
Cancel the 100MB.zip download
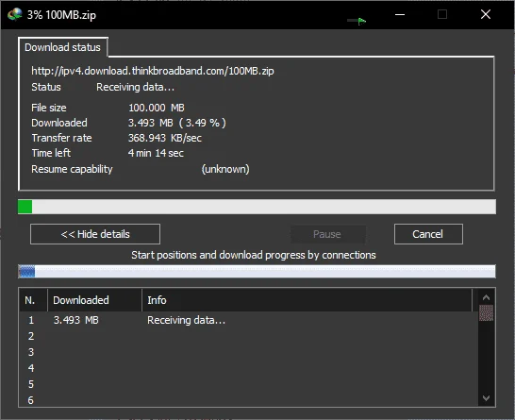428,234
